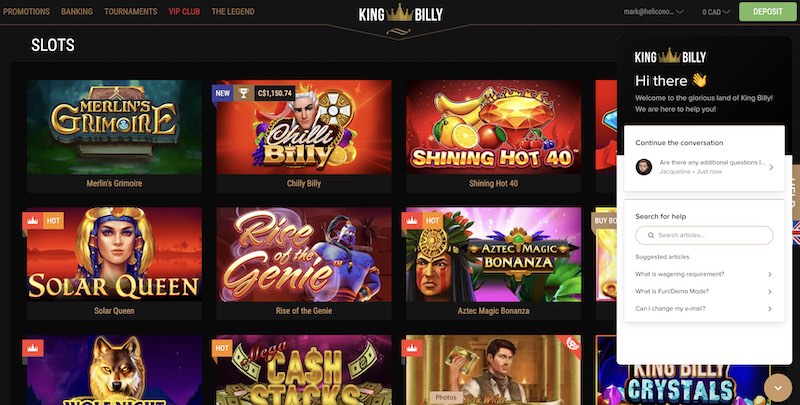This screenshot has height=405, width=800.
Task: Click the Search articles input field
Action: pos(704,235)
